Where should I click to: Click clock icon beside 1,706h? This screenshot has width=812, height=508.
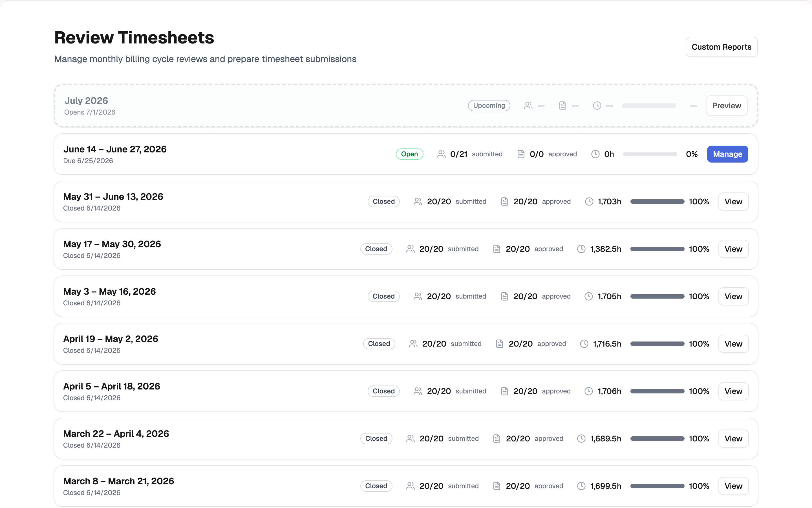click(x=589, y=391)
